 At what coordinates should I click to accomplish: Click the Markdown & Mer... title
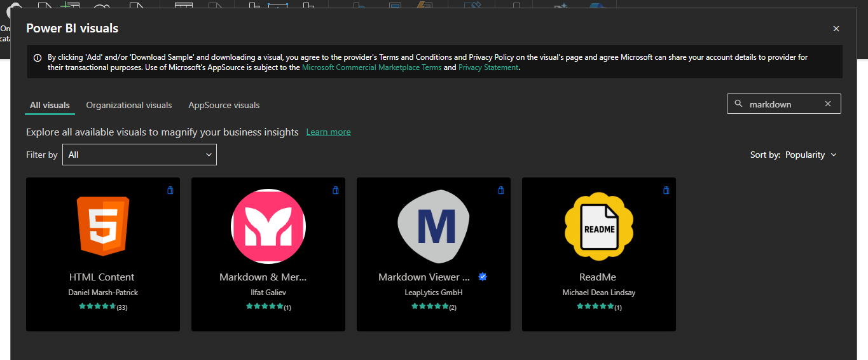263,277
